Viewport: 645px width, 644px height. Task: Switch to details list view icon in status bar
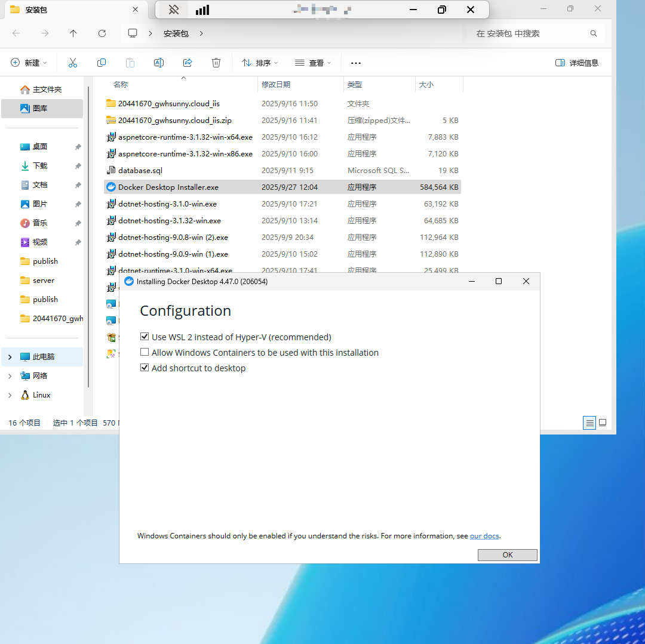(589, 423)
